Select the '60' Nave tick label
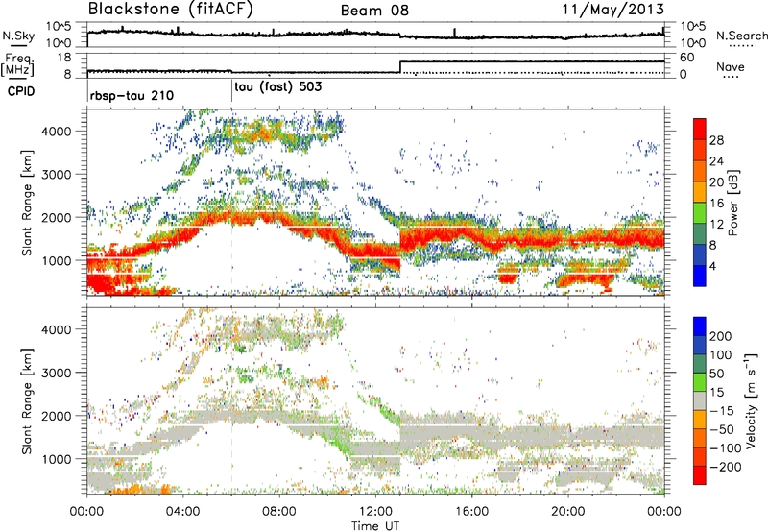Image resolution: width=768 pixels, height=532 pixels. point(687,58)
